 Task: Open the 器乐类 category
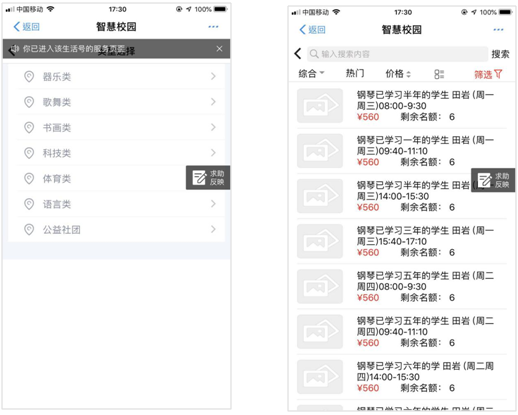[120, 77]
